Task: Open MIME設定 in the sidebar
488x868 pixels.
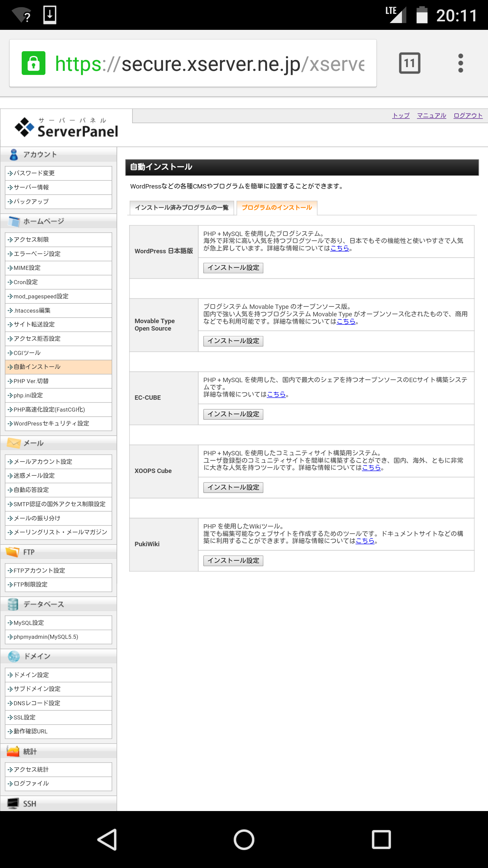Action: (59, 268)
